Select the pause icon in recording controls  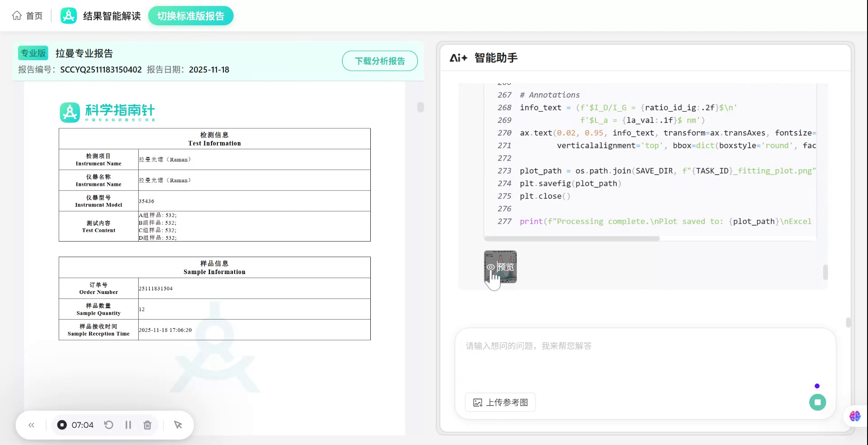(x=128, y=425)
